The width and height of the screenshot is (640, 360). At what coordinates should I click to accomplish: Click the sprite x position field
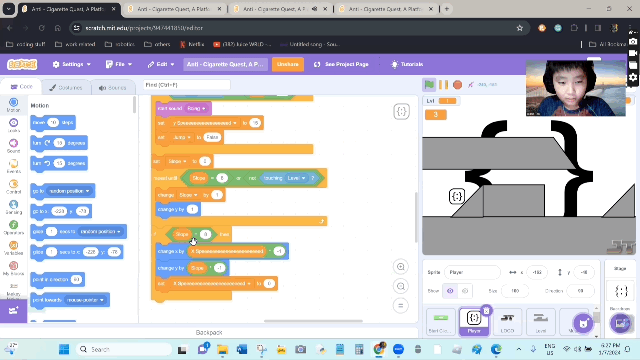pos(537,272)
